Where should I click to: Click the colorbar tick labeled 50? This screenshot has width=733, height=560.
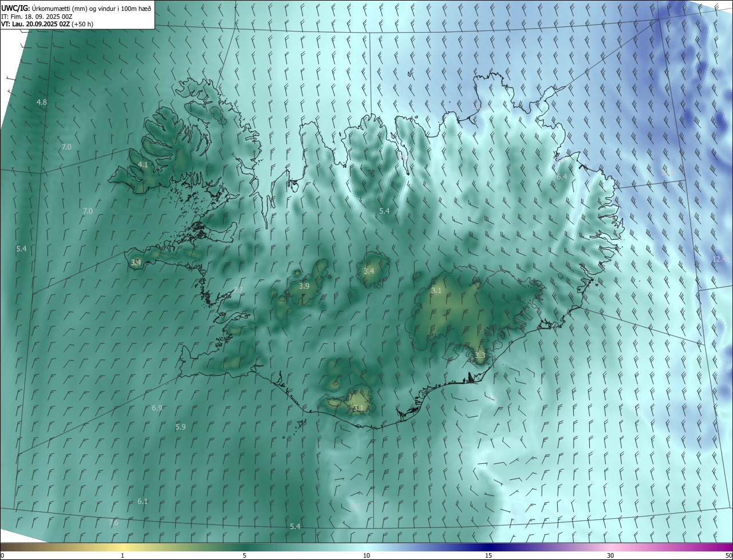coord(729,555)
